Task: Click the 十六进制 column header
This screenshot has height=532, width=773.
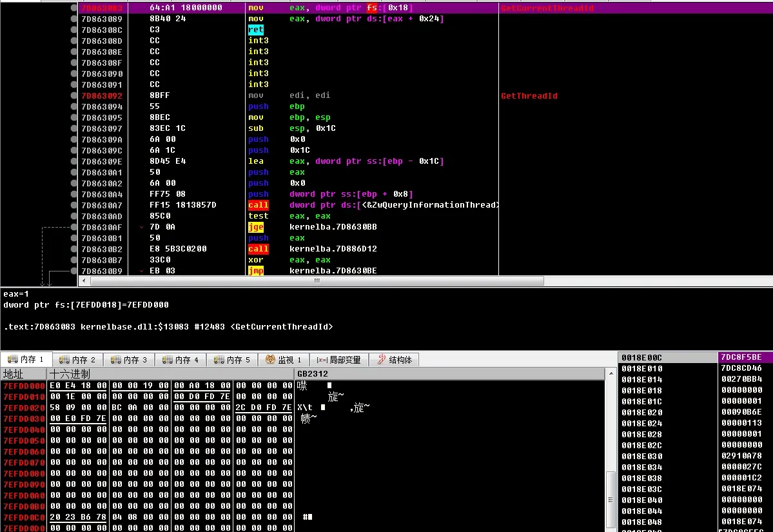Action: pos(171,374)
